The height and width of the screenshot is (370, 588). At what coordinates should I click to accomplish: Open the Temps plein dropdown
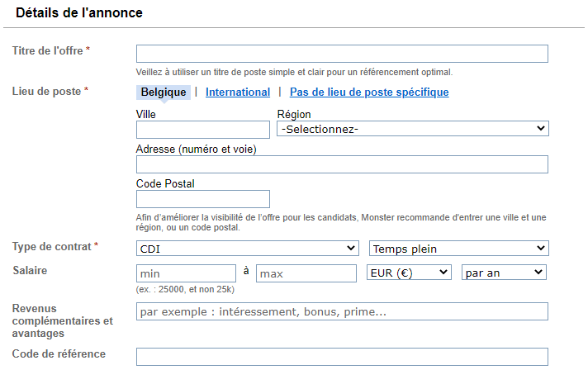tap(459, 248)
